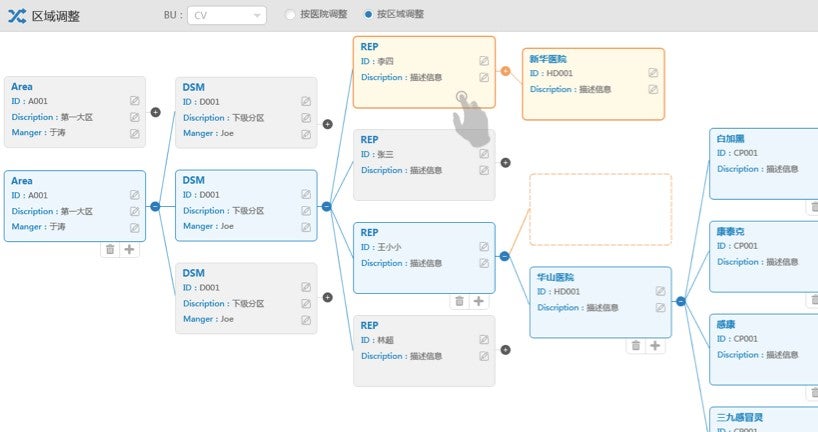
Task: Select the 按医院调整 radio option
Action: coord(290,15)
